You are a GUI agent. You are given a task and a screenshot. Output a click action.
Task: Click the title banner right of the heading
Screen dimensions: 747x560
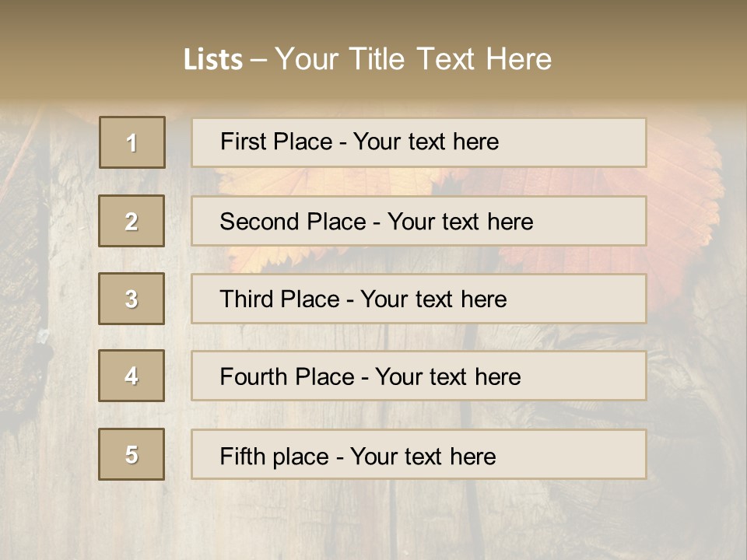click(646, 59)
